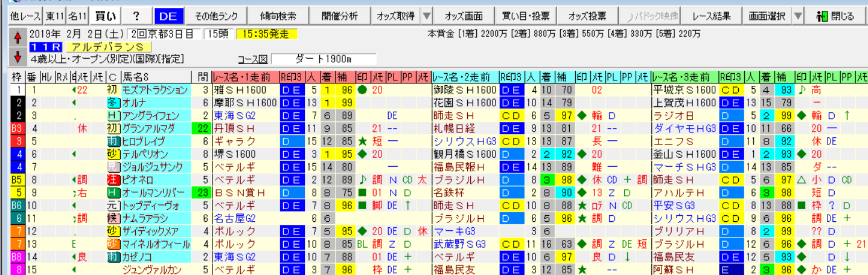The image size is (868, 275).
Task: Click the 画面選択 button
Action: point(767,16)
